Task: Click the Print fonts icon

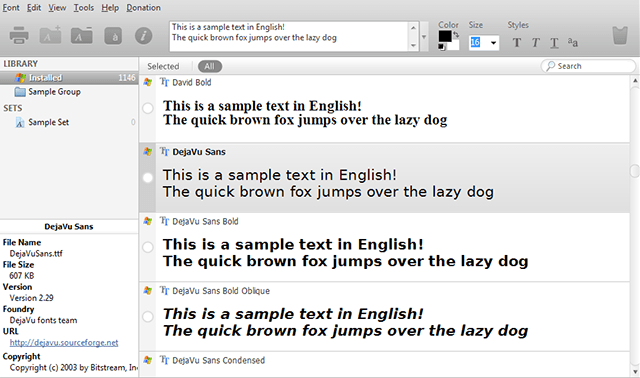Action: point(19,36)
